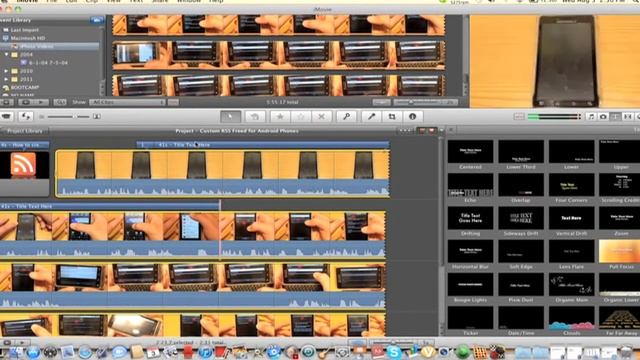
Task: Select Last Import in Event Library
Action: (24, 30)
